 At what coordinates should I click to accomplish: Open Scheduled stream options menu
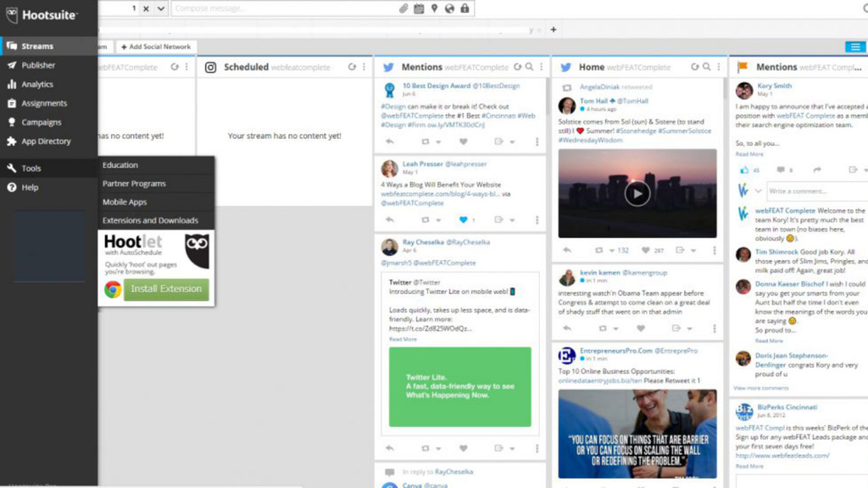tap(364, 67)
